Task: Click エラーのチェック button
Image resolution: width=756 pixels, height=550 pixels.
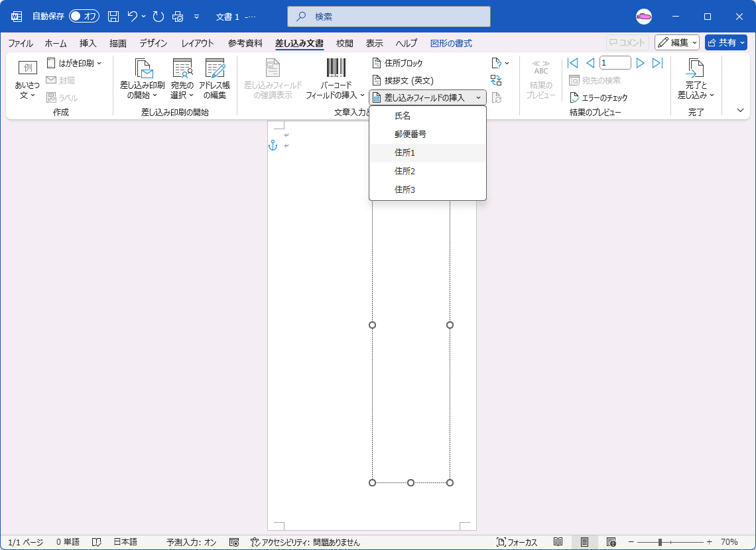Action: [598, 98]
